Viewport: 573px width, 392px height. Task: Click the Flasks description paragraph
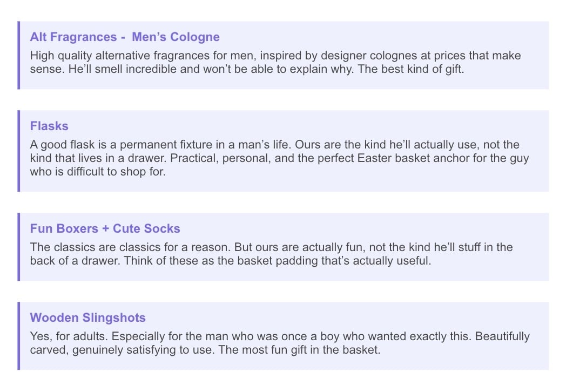coord(279,159)
